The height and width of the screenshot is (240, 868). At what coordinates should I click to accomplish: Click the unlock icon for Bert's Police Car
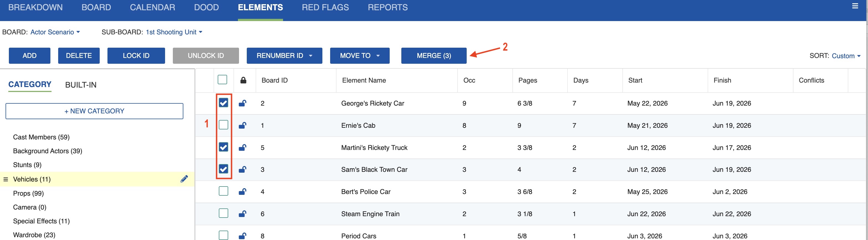tap(242, 192)
